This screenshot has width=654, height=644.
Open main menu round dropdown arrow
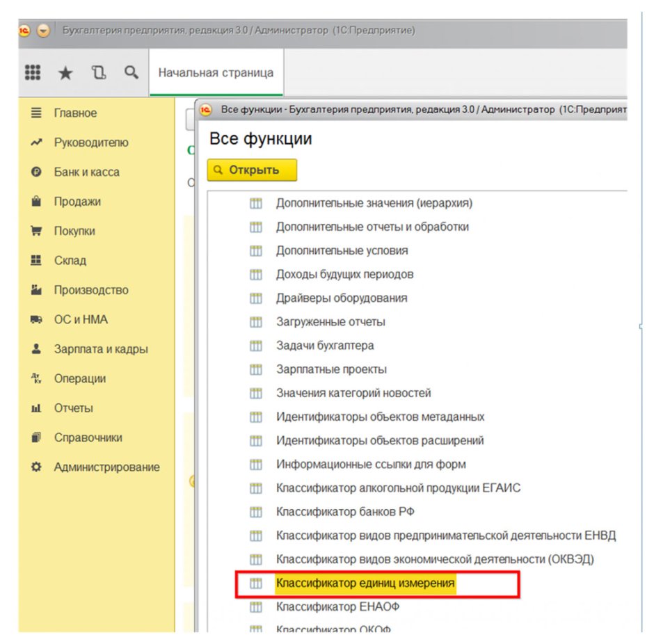43,31
